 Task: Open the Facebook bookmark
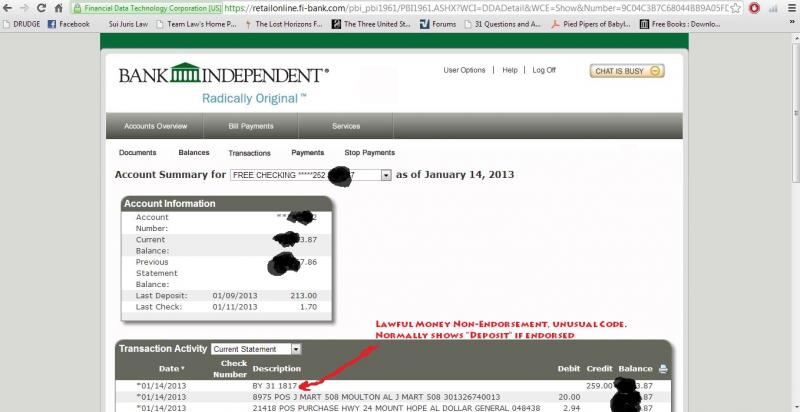tap(68, 23)
